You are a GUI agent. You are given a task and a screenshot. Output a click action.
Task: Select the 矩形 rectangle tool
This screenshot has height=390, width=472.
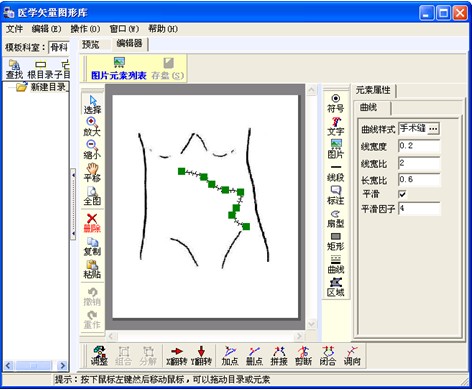tap(336, 242)
